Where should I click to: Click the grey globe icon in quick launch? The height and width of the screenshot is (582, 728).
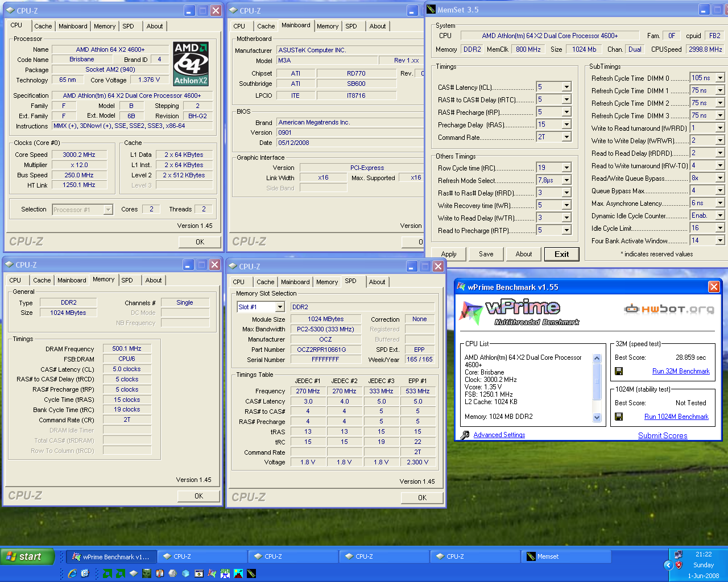(172, 573)
